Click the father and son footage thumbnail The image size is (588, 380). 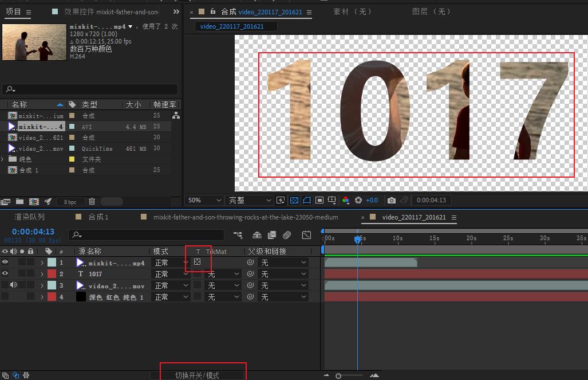pos(34,42)
